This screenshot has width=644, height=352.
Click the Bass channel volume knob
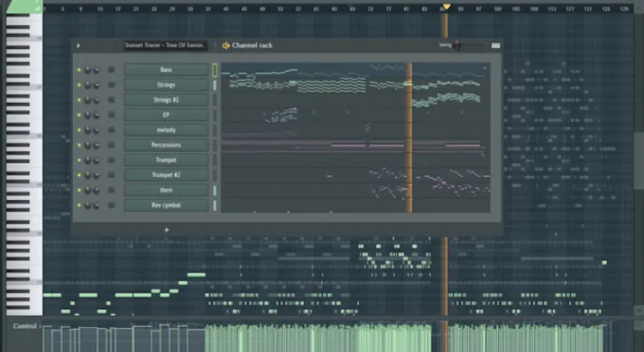click(x=97, y=70)
